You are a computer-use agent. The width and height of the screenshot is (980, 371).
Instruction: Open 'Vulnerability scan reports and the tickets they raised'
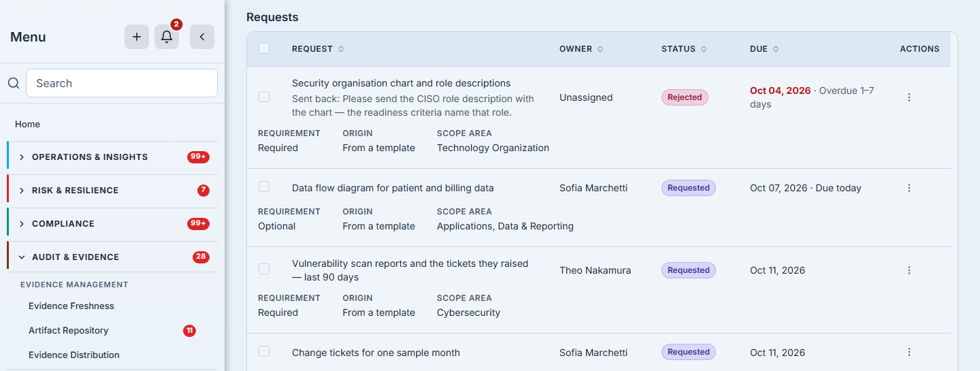410,270
